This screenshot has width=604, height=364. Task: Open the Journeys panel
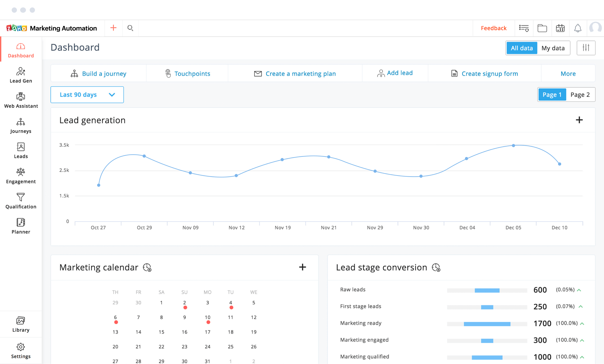[20, 125]
